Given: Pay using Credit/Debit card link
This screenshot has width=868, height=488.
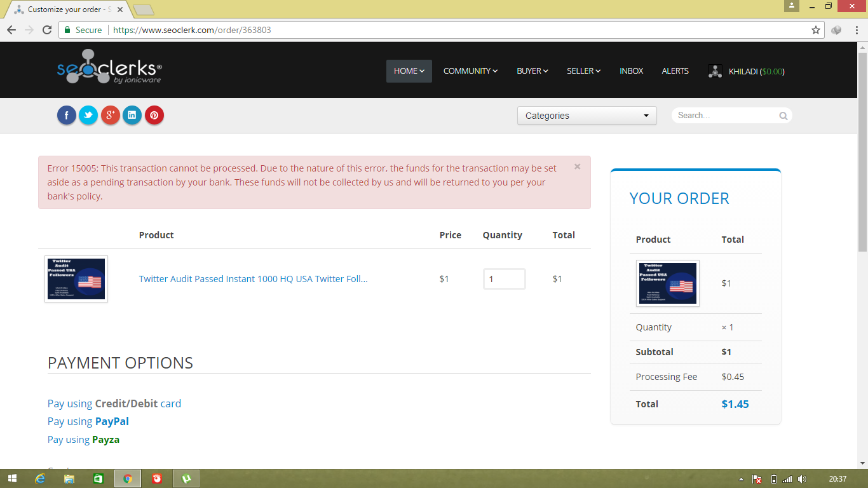Looking at the screenshot, I should [114, 403].
